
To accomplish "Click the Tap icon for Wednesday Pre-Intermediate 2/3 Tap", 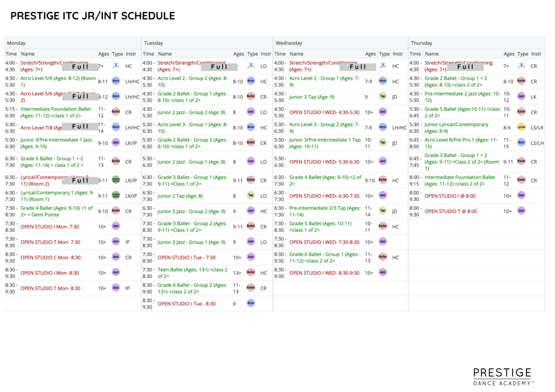I will (383, 210).
